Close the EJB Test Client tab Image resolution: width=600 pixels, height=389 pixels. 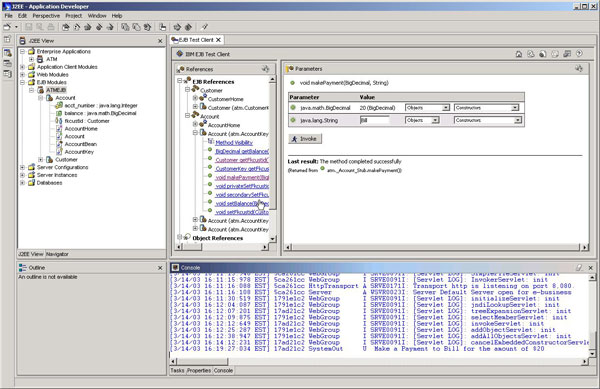(x=218, y=40)
